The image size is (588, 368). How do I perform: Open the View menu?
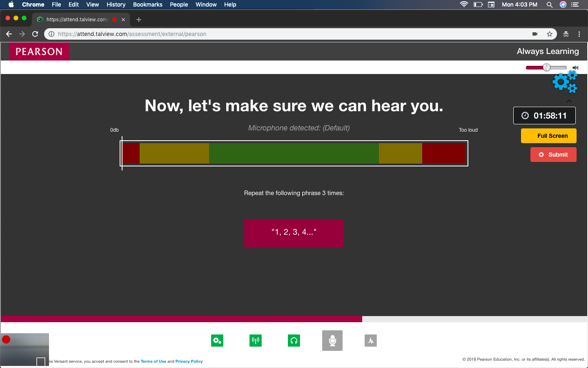coord(93,4)
